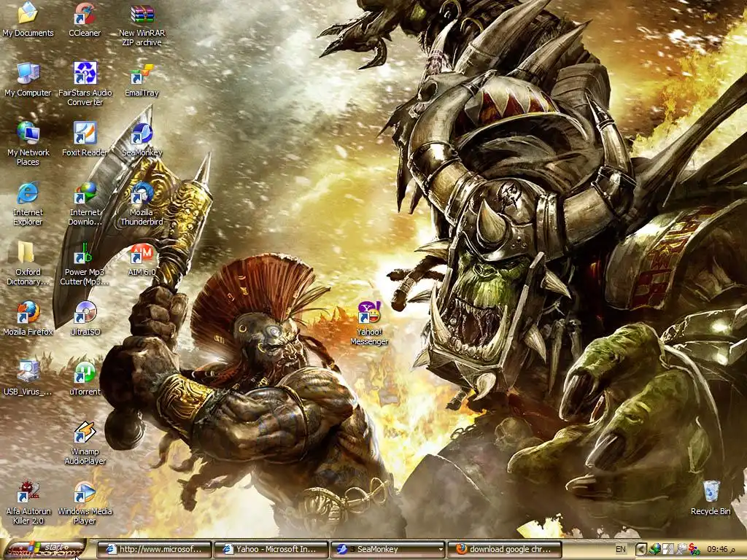
Task: Open the CCleaner shortcut
Action: [x=85, y=19]
